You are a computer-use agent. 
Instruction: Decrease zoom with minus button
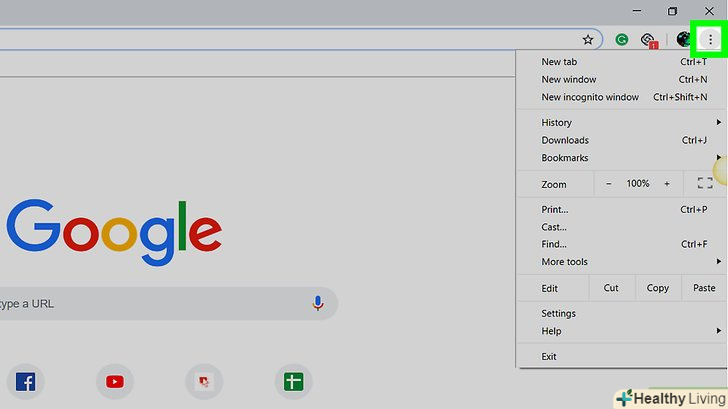pos(608,184)
